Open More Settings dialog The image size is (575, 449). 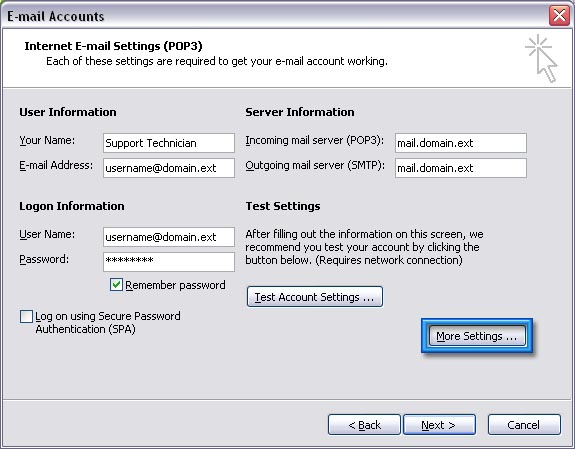click(477, 336)
